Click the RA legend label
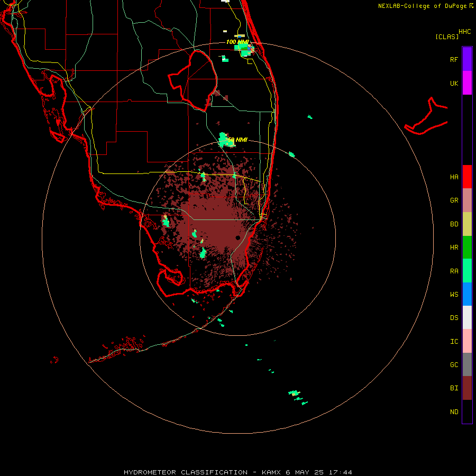The width and height of the screenshot is (476, 476). click(454, 271)
